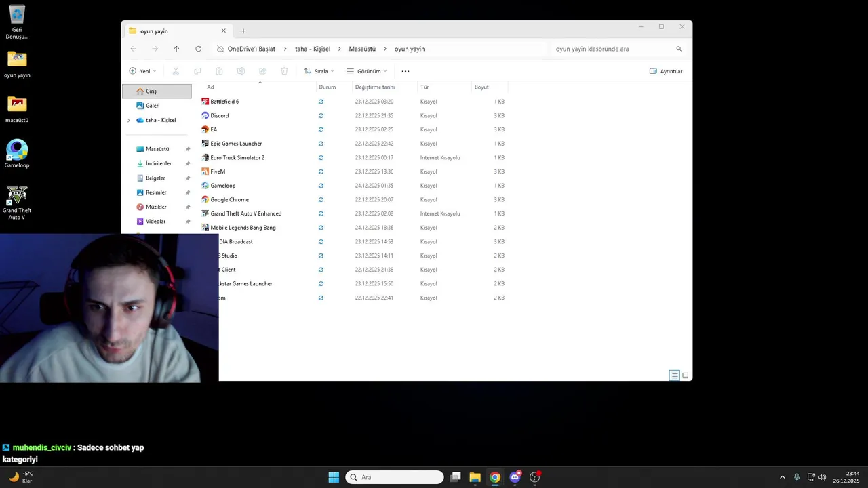This screenshot has width=868, height=488.
Task: Open the Yeni dropdown menu
Action: point(142,71)
